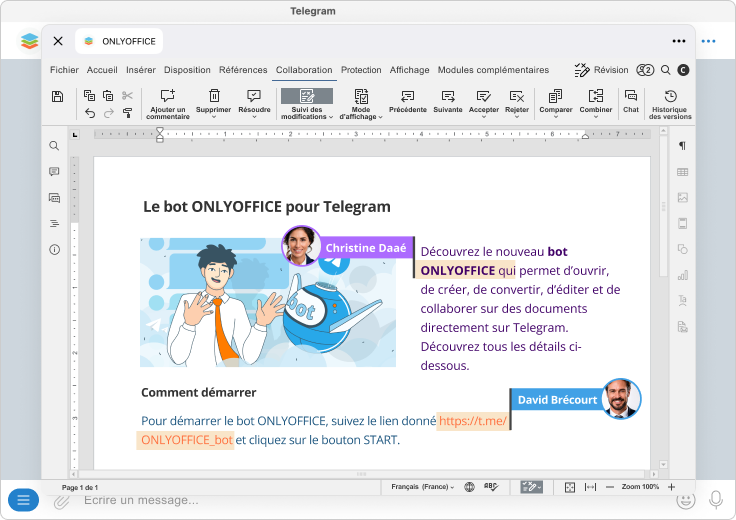Image resolution: width=736 pixels, height=520 pixels.
Task: Expand the Comparer dropdown
Action: [556, 117]
